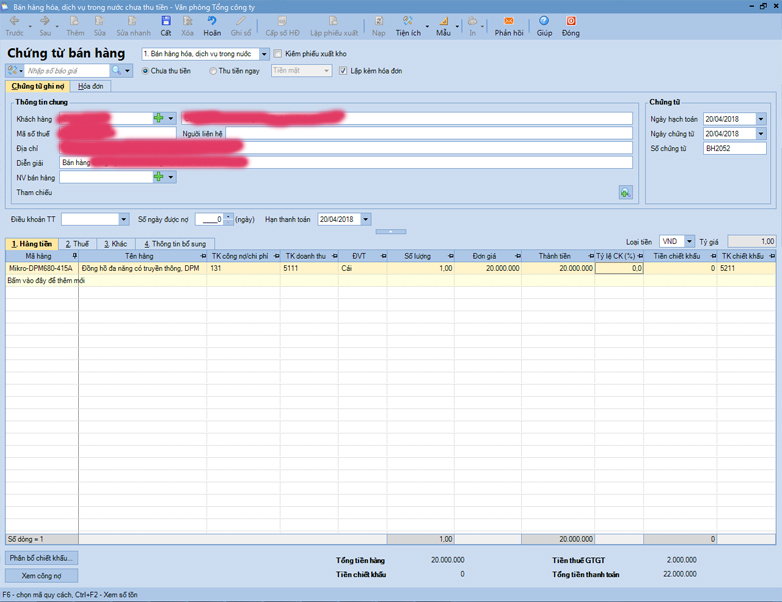Expand the NV bán hàng dropdown arrow

[171, 177]
